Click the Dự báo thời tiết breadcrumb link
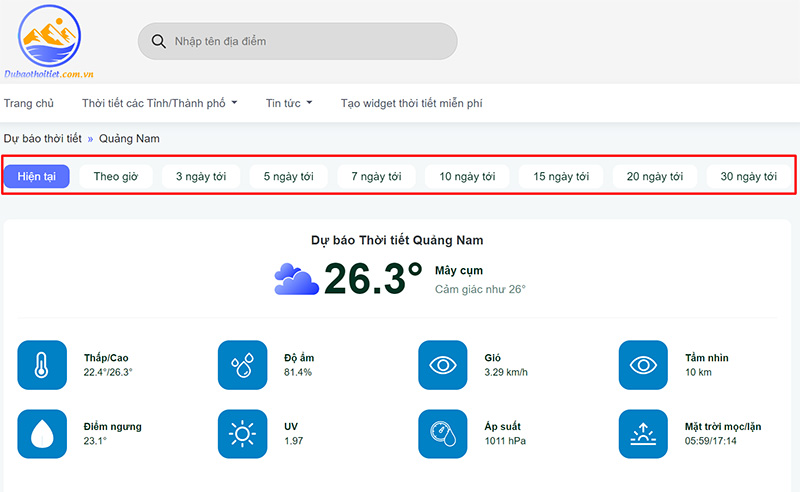Screen dimensions: 800x492 pos(43,138)
